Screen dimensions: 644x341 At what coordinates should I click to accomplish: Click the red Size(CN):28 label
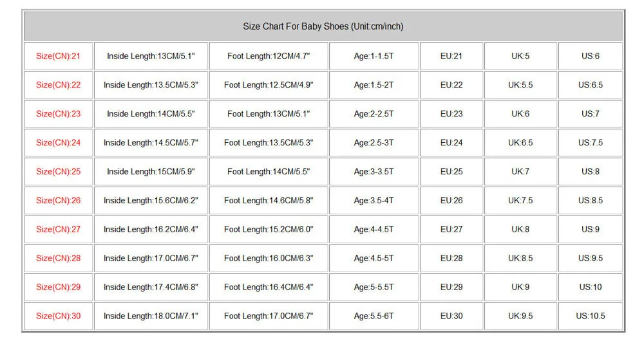click(59, 258)
